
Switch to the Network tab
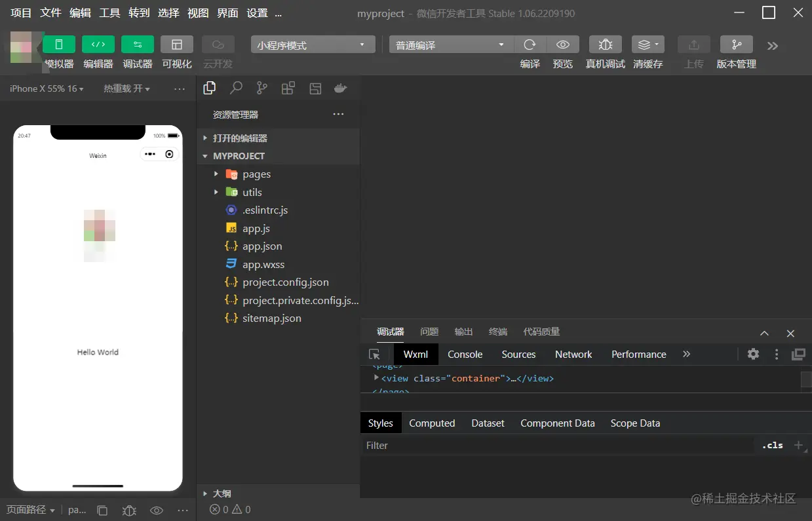click(573, 354)
